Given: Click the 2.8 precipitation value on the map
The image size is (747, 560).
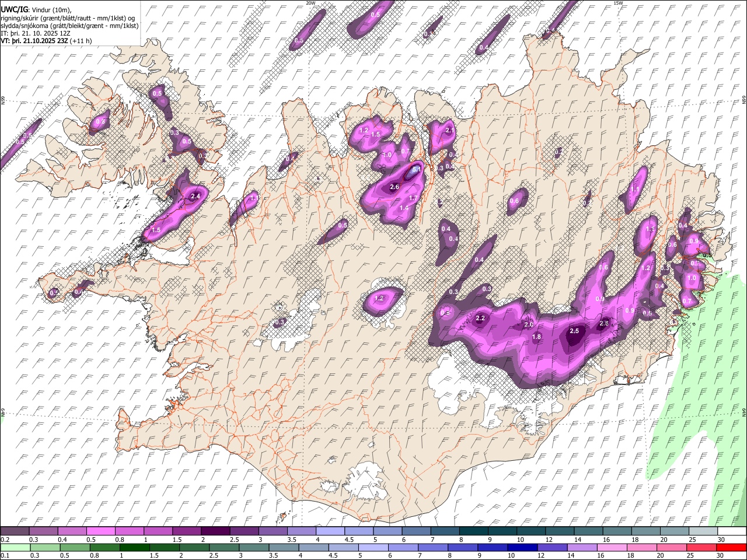Looking at the screenshot, I should click(x=605, y=324).
